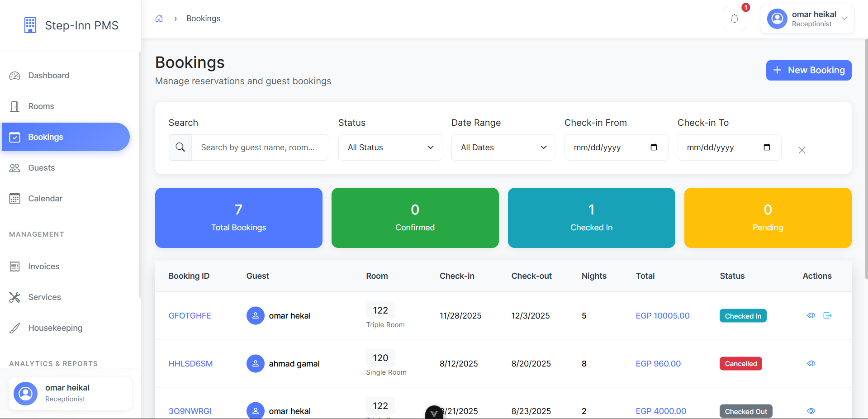868x419 pixels.
Task: Go to Rooms in the sidebar
Action: tap(41, 106)
